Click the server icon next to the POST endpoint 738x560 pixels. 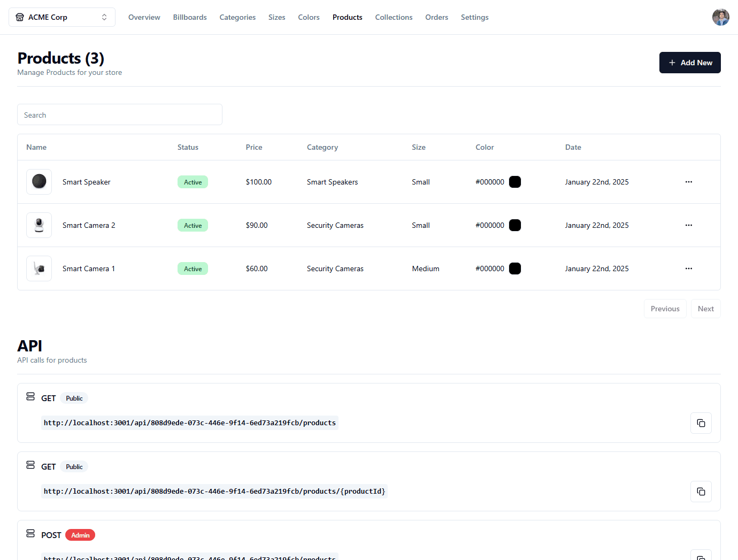pos(30,533)
